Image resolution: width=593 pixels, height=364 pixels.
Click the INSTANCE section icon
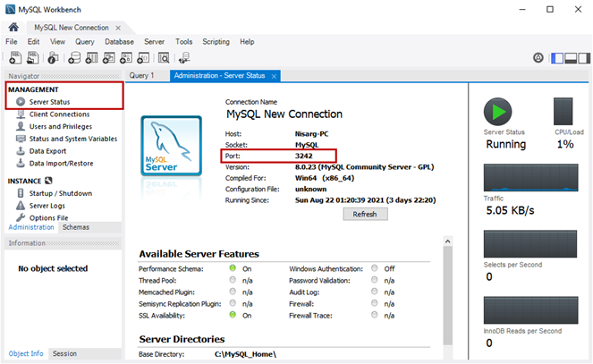[x=48, y=181]
